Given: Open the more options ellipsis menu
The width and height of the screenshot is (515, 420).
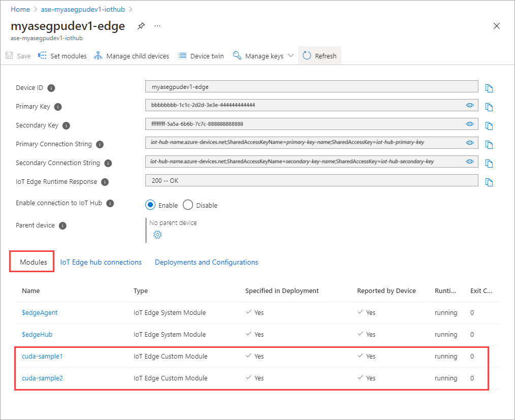Looking at the screenshot, I should (157, 26).
